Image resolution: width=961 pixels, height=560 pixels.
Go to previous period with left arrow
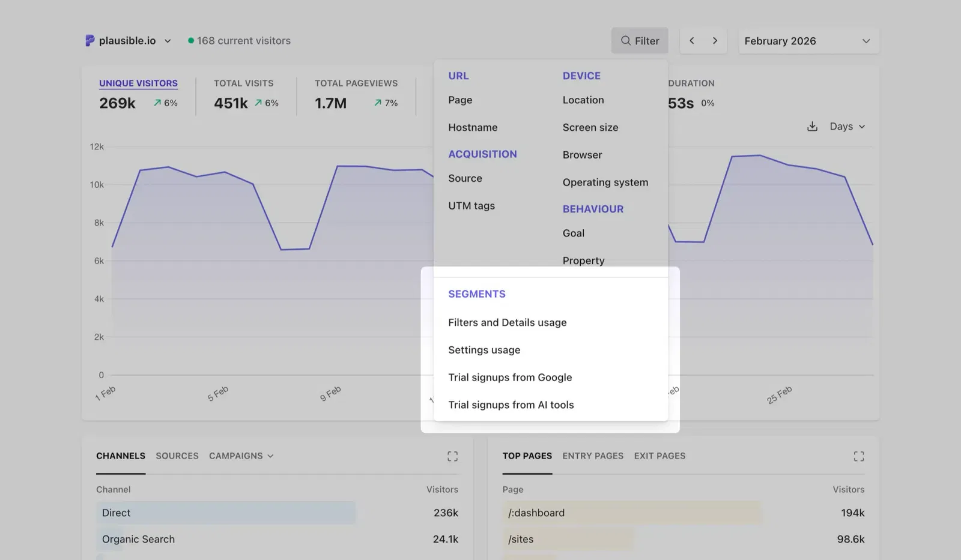692,41
